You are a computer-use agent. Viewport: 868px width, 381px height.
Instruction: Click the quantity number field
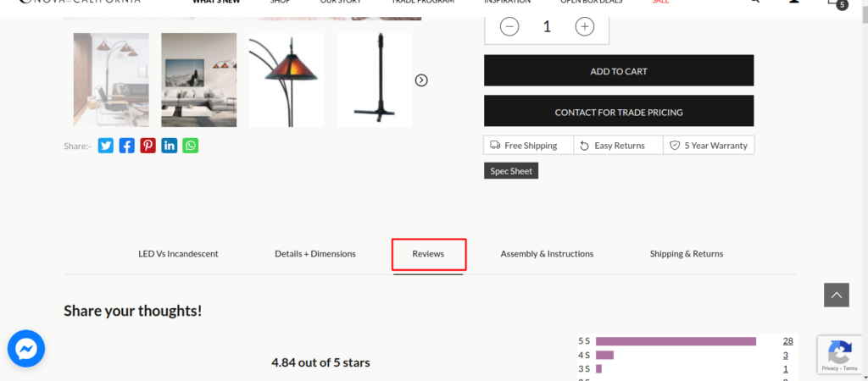tap(547, 26)
